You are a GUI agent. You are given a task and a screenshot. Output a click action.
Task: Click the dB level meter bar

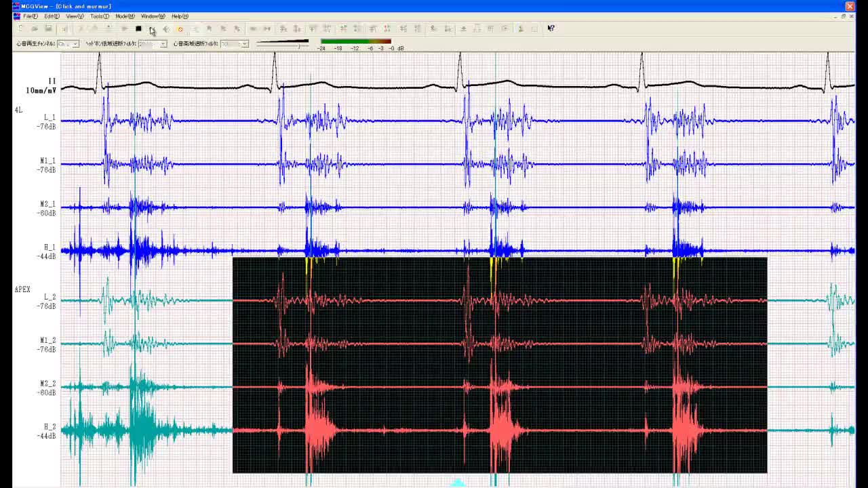[x=356, y=41]
